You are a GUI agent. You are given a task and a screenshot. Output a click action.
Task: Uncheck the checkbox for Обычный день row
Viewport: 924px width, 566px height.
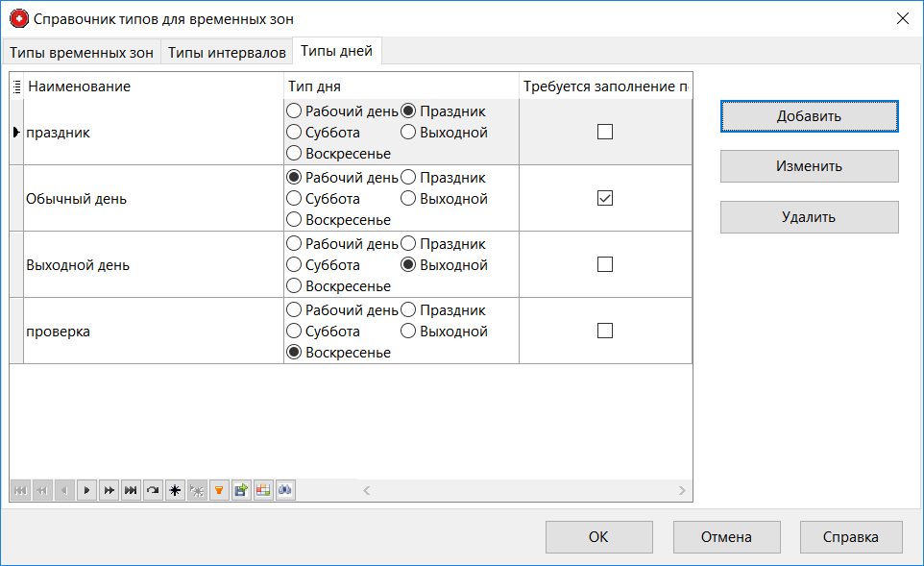click(604, 199)
